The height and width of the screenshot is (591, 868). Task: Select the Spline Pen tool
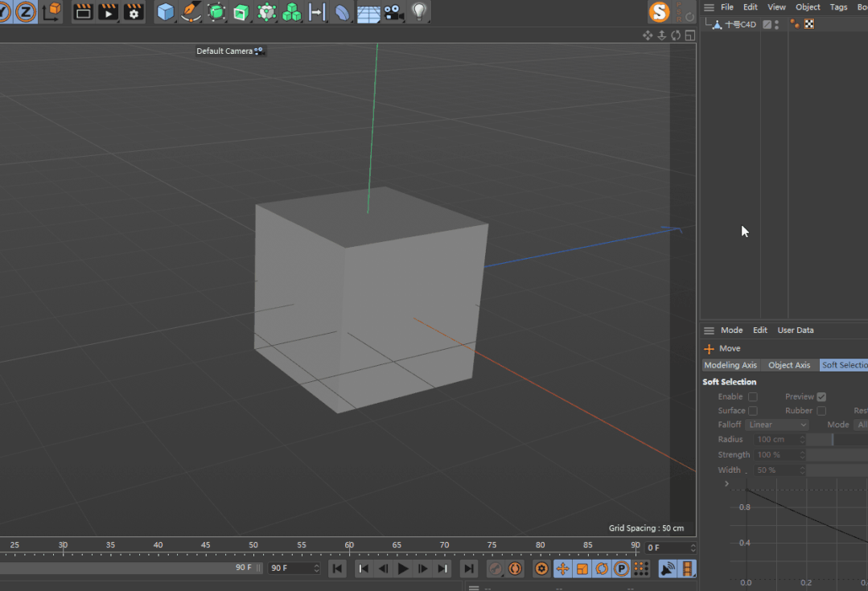point(191,11)
